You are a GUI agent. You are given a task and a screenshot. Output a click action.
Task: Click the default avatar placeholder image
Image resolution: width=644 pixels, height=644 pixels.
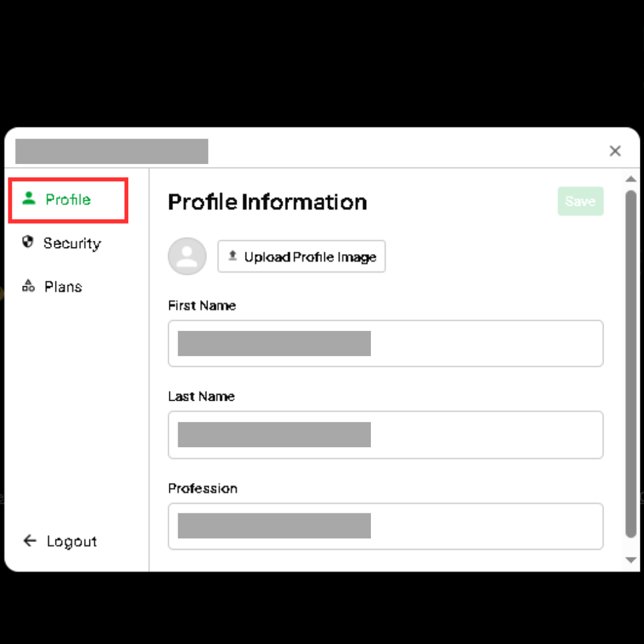[187, 256]
